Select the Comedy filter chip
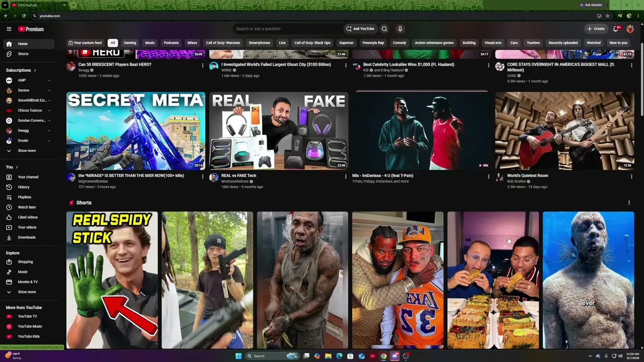 tap(399, 43)
